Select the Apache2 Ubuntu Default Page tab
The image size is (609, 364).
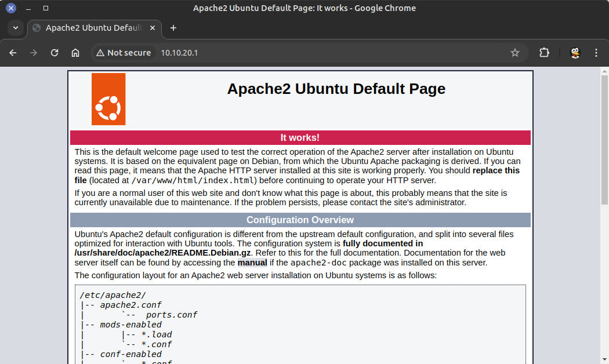point(87,28)
